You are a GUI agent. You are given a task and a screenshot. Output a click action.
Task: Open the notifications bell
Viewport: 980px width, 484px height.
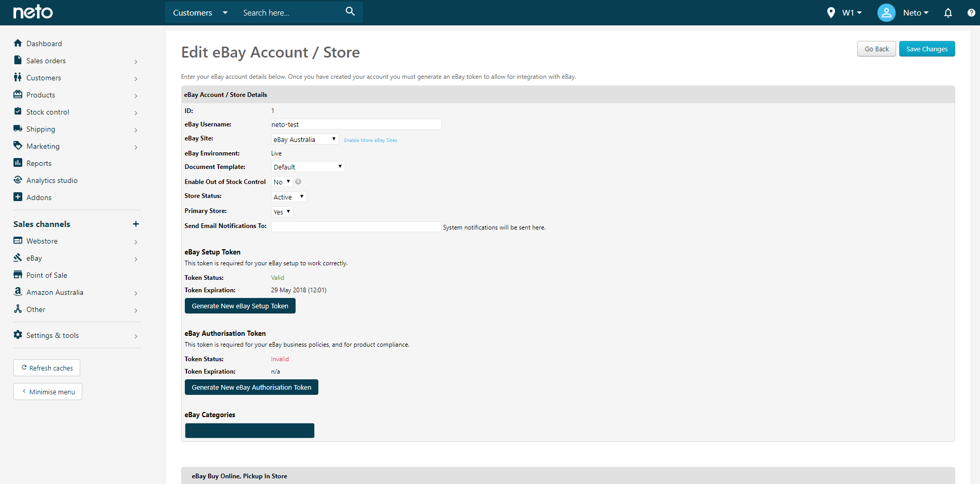[x=948, y=13]
